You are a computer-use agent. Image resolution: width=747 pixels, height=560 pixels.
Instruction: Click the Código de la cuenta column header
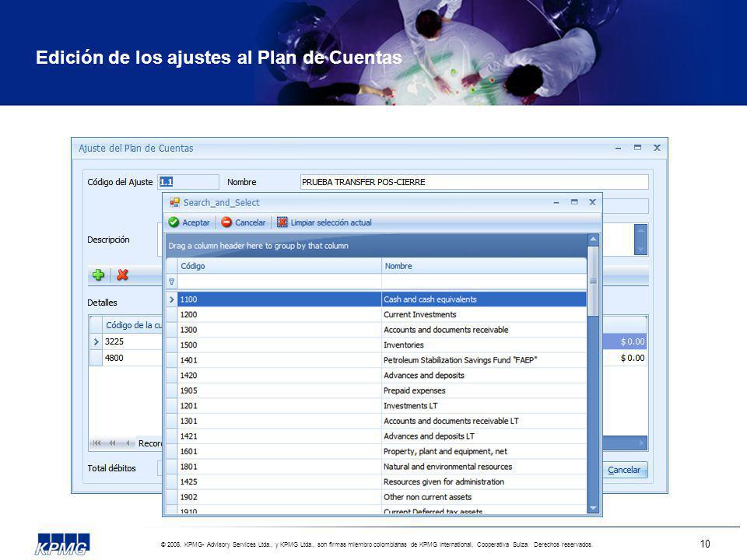[133, 325]
